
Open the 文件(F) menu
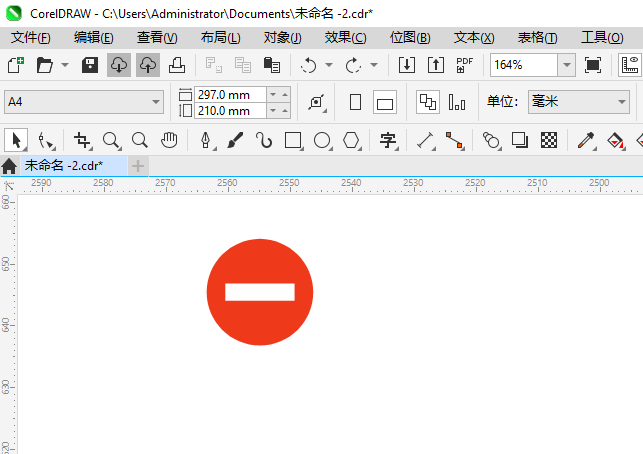31,38
